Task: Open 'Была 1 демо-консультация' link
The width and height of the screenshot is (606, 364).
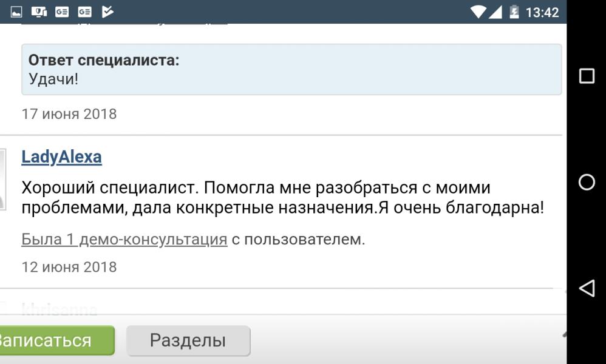Action: coord(124,239)
